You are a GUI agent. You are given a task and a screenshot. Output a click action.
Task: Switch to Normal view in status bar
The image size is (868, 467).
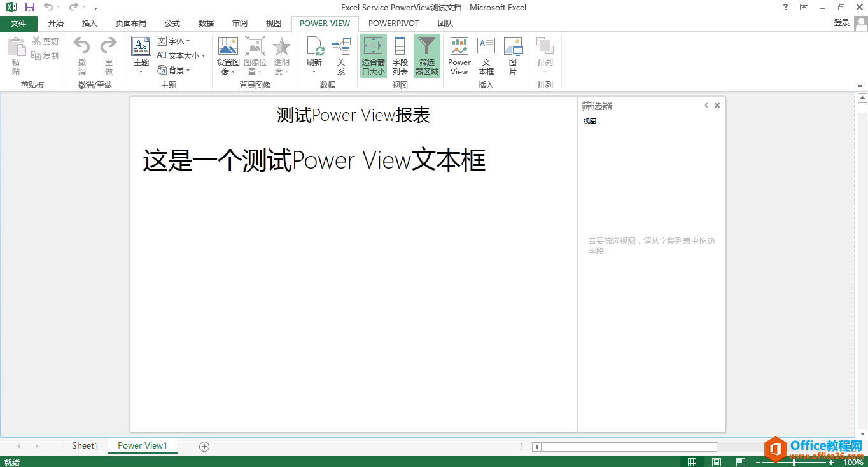692,461
